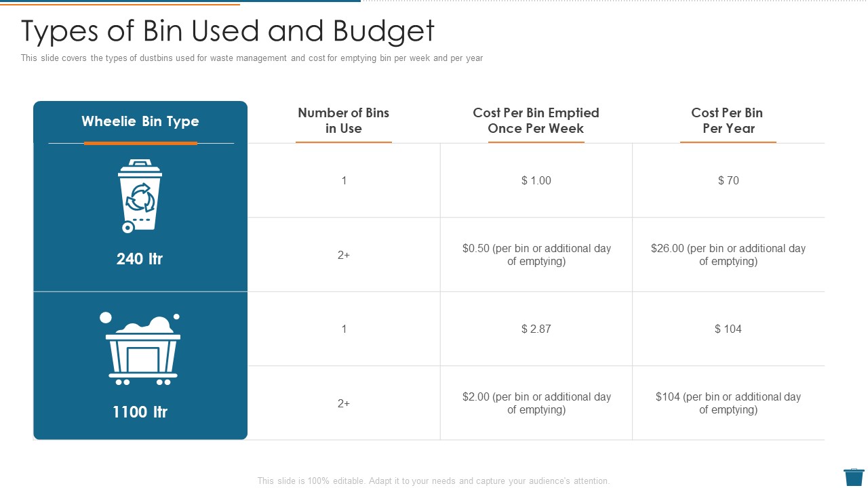This screenshot has width=868, height=488.
Task: Select the Cost Per Bin Per Year heading
Action: 728,121
